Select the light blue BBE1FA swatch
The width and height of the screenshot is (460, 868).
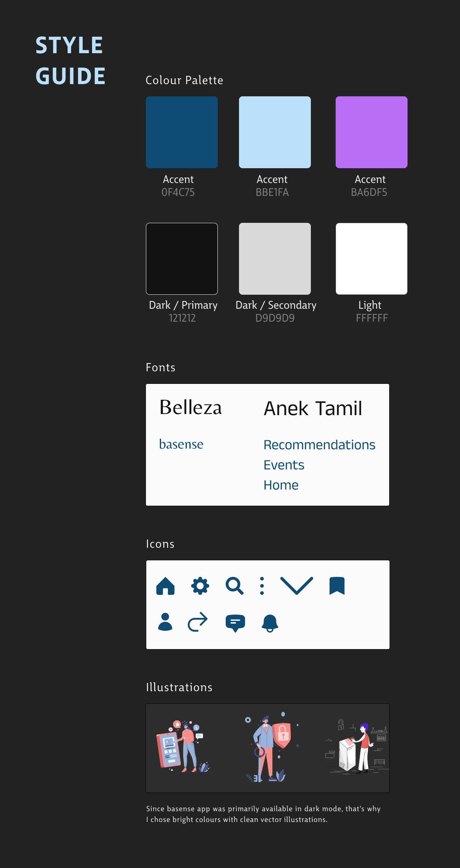click(275, 132)
